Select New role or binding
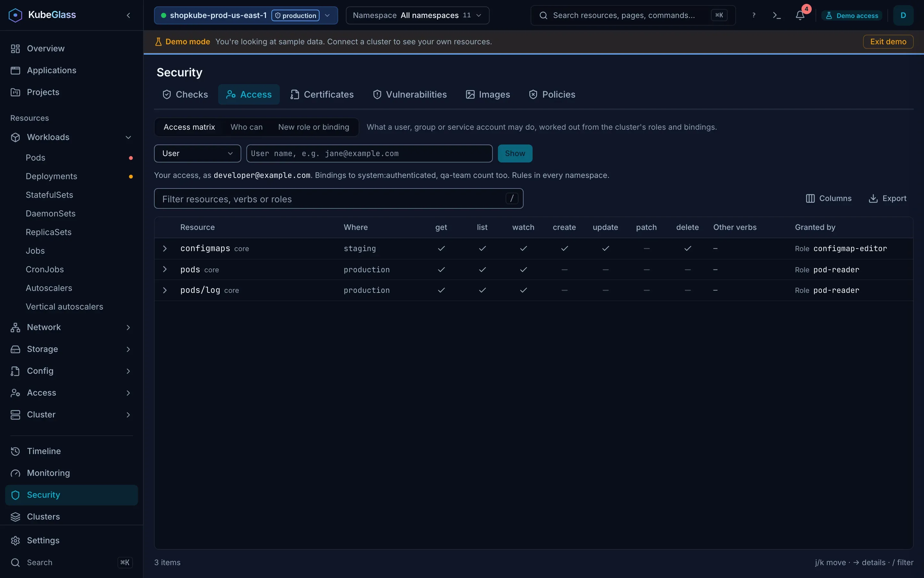The width and height of the screenshot is (924, 578). tap(313, 127)
